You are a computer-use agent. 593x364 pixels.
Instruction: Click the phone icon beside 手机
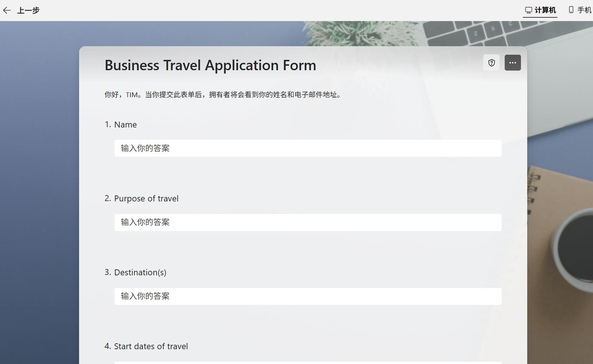click(x=571, y=10)
